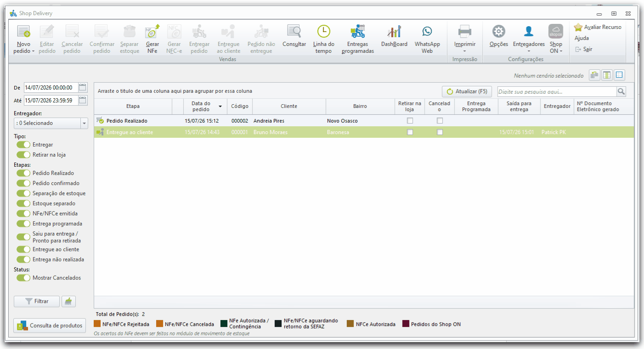Toggle the Entregar type switch
Viewport: 644px width, 349px height.
(23, 145)
